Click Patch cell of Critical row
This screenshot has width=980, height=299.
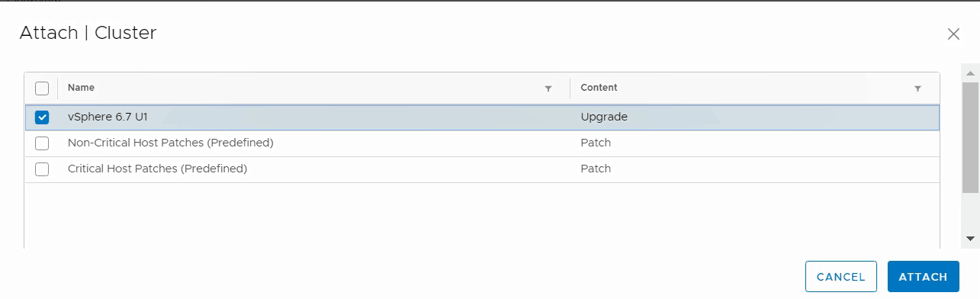(596, 169)
